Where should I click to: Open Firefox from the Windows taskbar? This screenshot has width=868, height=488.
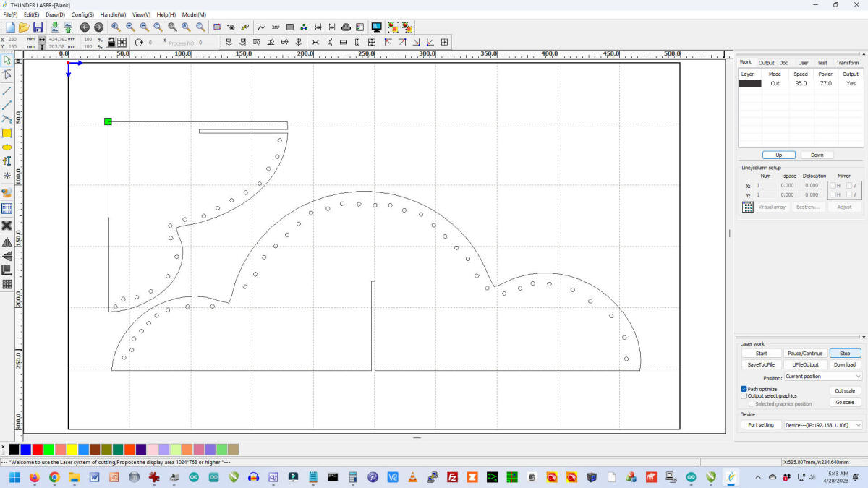point(34,477)
